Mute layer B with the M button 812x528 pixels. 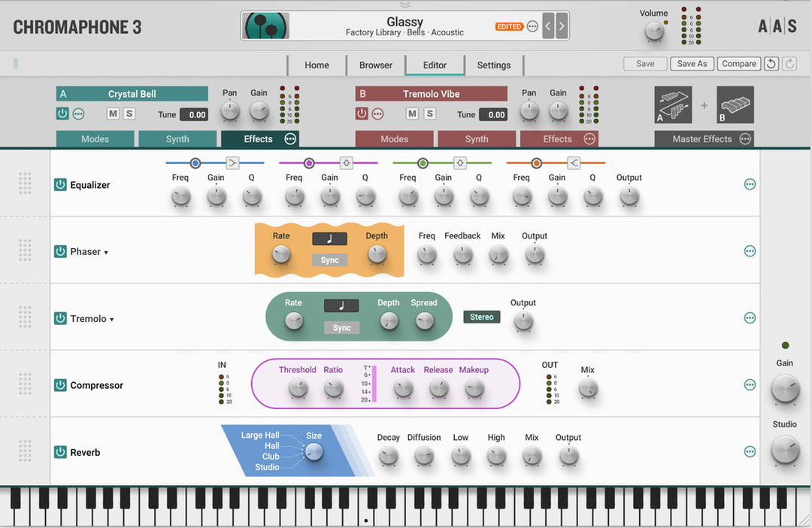[412, 114]
